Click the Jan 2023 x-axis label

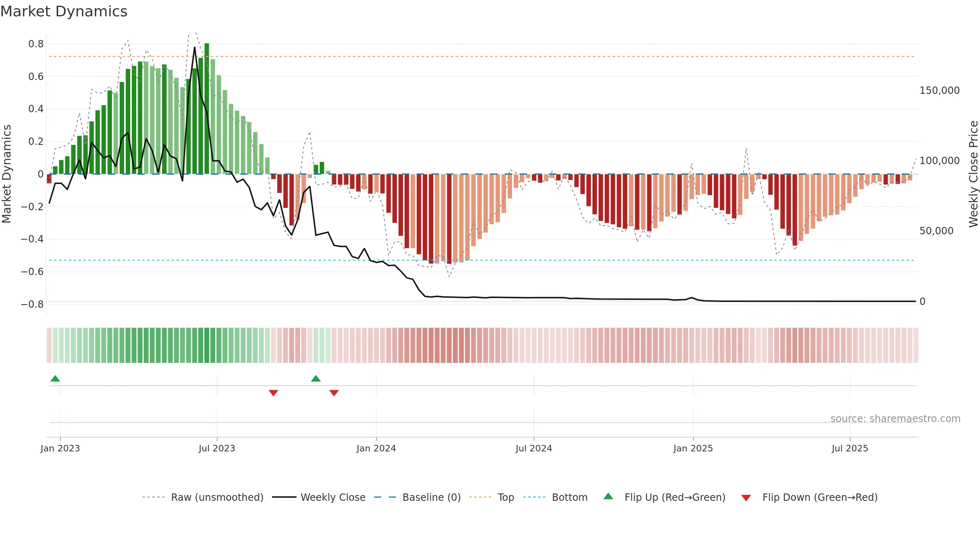[60, 448]
